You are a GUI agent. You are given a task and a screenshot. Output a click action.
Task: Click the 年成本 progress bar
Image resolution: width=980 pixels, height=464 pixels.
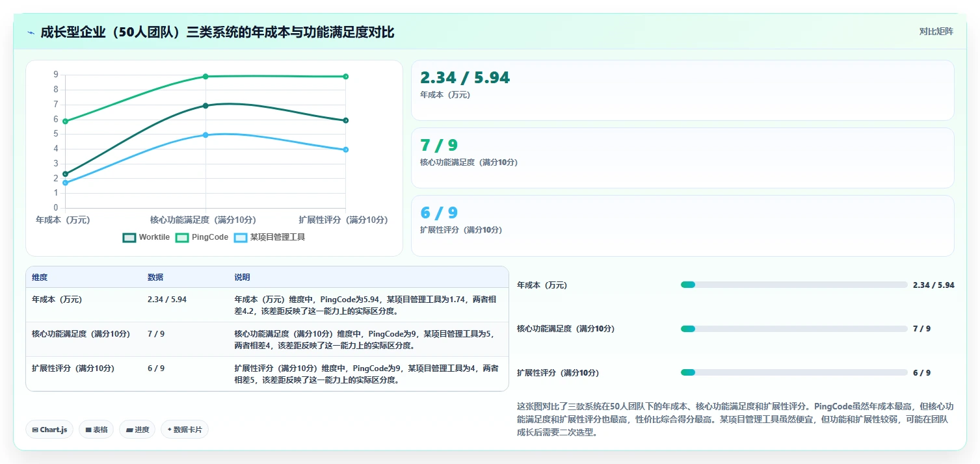pos(793,285)
